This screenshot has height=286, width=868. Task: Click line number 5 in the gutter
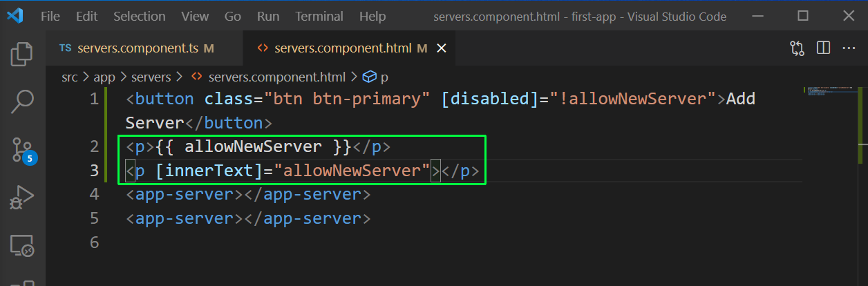[95, 218]
